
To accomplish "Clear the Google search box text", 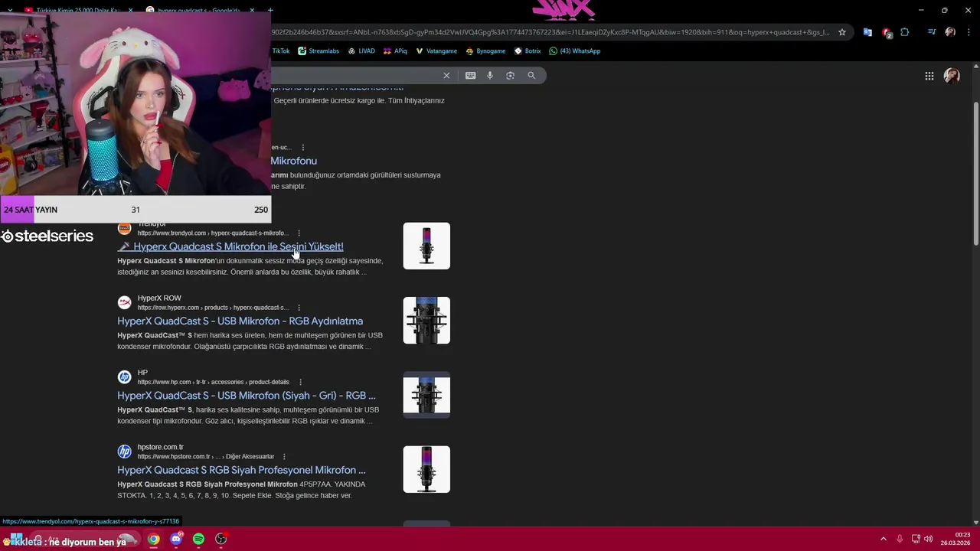I will point(446,75).
